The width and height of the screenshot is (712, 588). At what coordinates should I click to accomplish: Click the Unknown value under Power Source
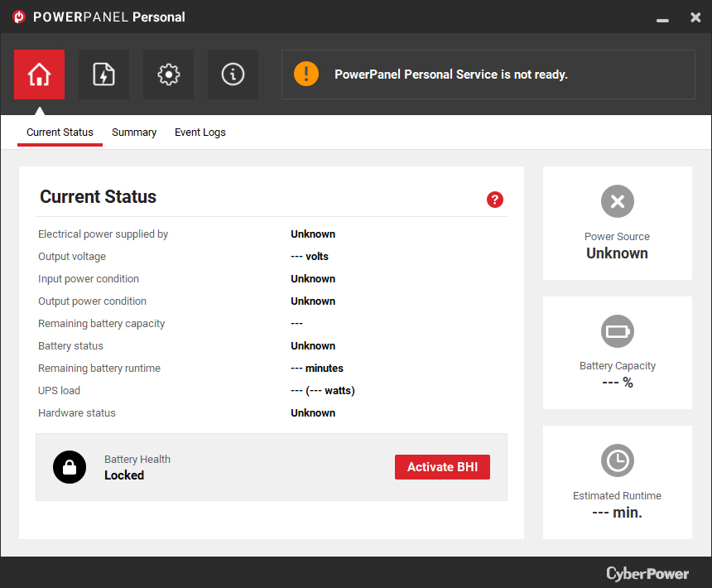coord(617,253)
